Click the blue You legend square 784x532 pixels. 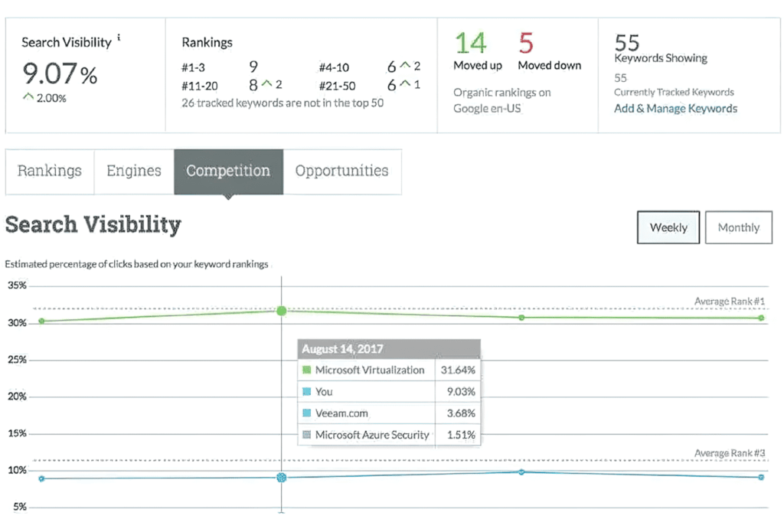[307, 391]
